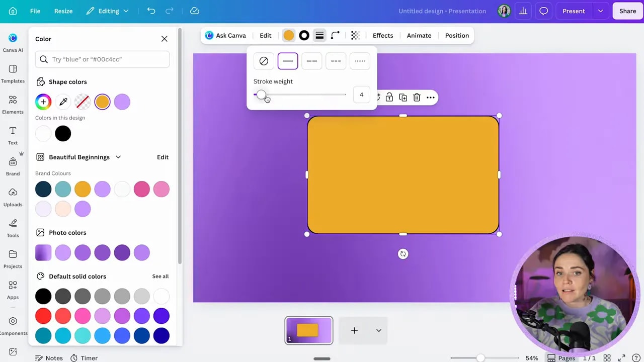Select no border stroke style
644x362 pixels.
pyautogui.click(x=264, y=61)
